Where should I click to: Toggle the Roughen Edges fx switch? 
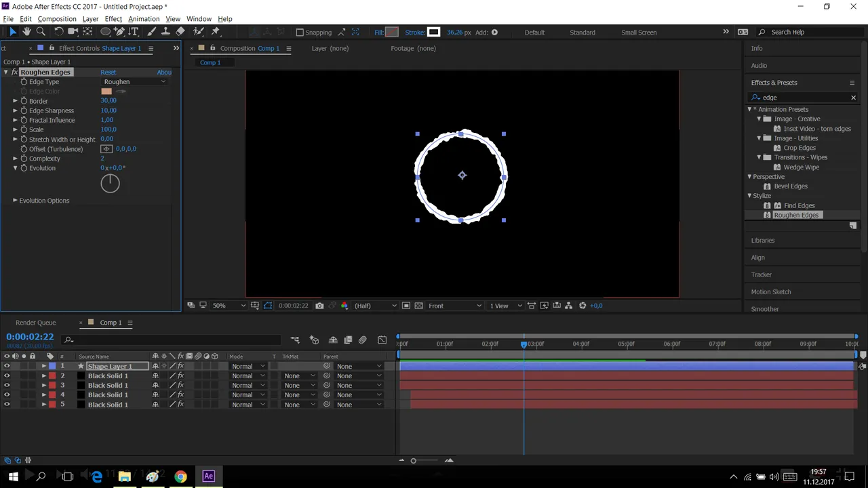(x=14, y=72)
